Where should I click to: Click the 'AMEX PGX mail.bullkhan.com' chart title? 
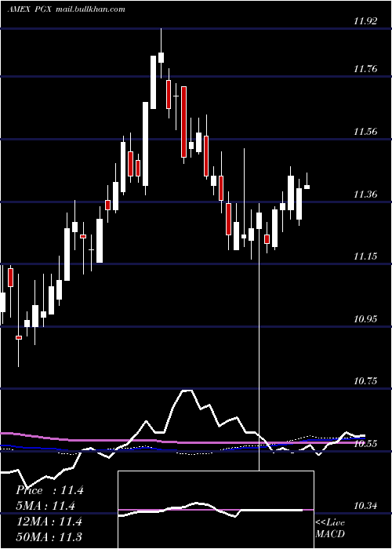coord(66,9)
